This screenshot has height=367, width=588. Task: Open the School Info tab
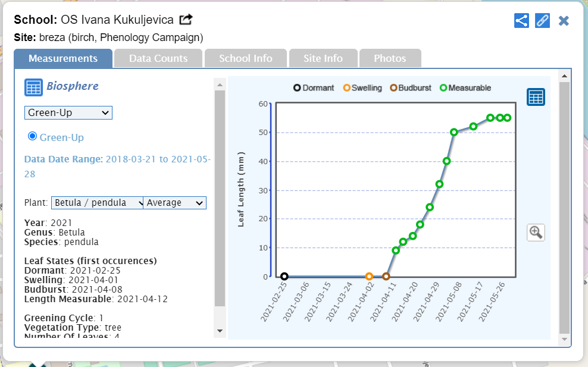[x=245, y=58]
